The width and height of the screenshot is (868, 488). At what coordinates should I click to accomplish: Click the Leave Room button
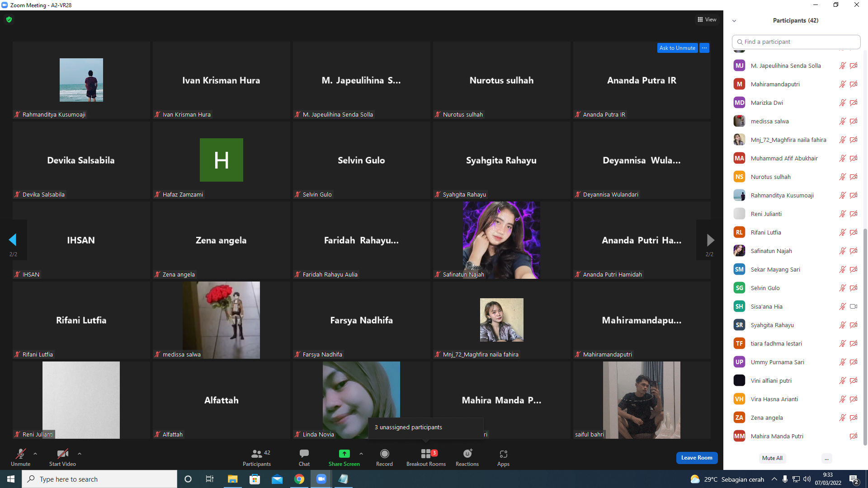click(x=697, y=458)
